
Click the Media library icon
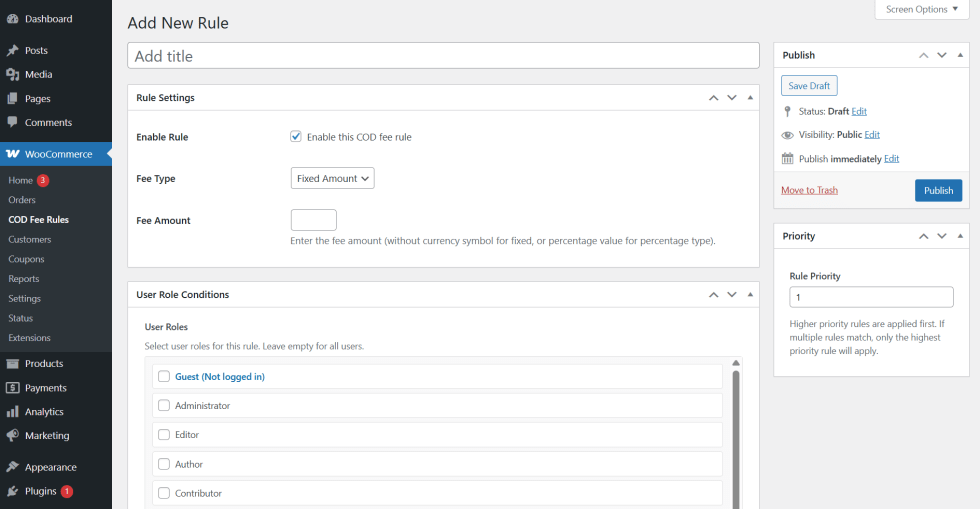(x=12, y=75)
